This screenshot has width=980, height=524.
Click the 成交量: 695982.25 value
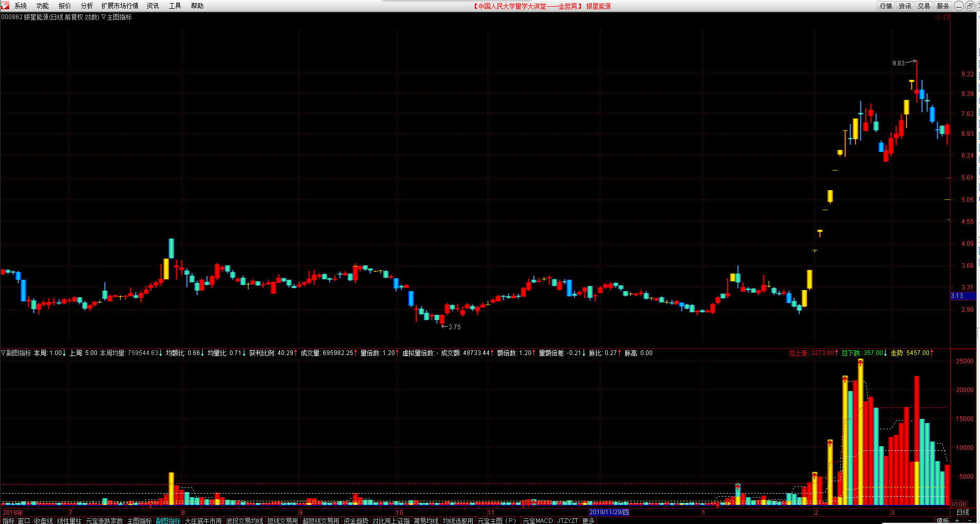click(x=328, y=353)
